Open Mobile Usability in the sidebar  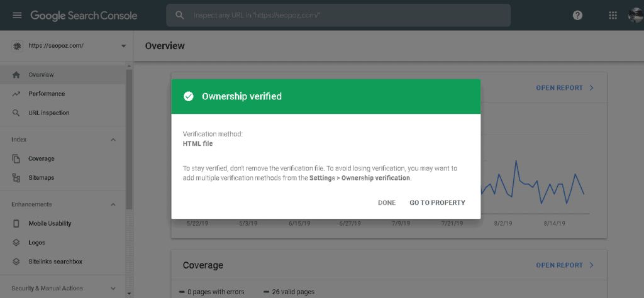click(x=62, y=223)
